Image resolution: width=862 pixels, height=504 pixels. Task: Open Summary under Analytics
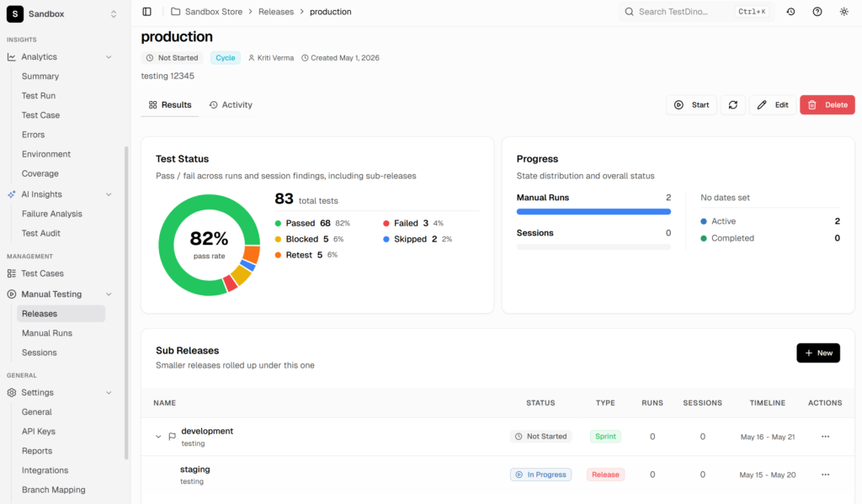tap(40, 76)
